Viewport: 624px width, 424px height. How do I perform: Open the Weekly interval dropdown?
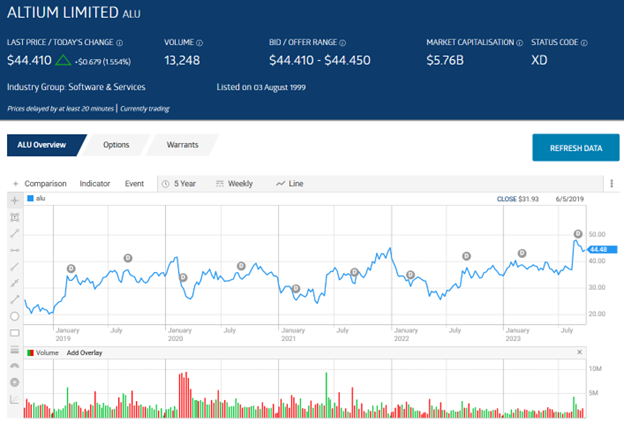234,184
